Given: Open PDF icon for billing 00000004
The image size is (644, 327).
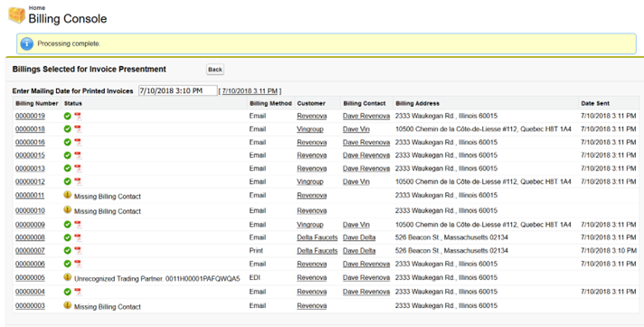Looking at the screenshot, I should pos(78,292).
